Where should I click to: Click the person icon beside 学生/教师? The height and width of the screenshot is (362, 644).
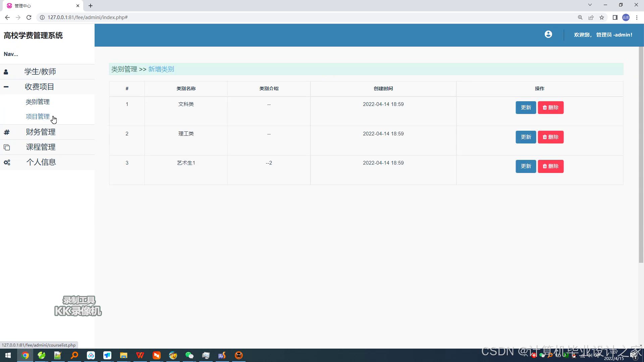[6, 72]
